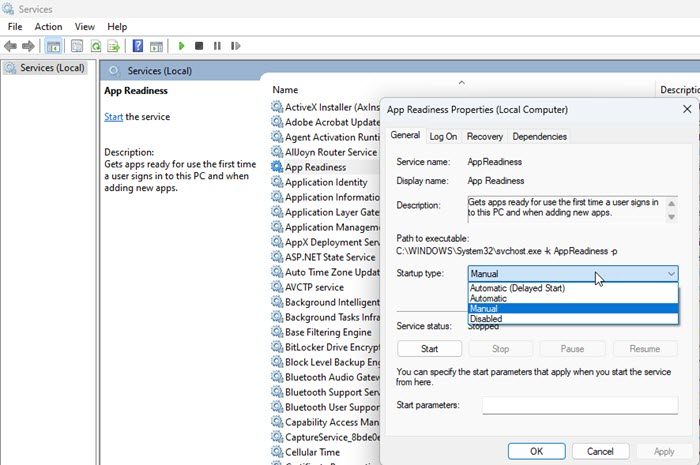
Task: Open the Properties toolbar icon
Action: [x=77, y=46]
